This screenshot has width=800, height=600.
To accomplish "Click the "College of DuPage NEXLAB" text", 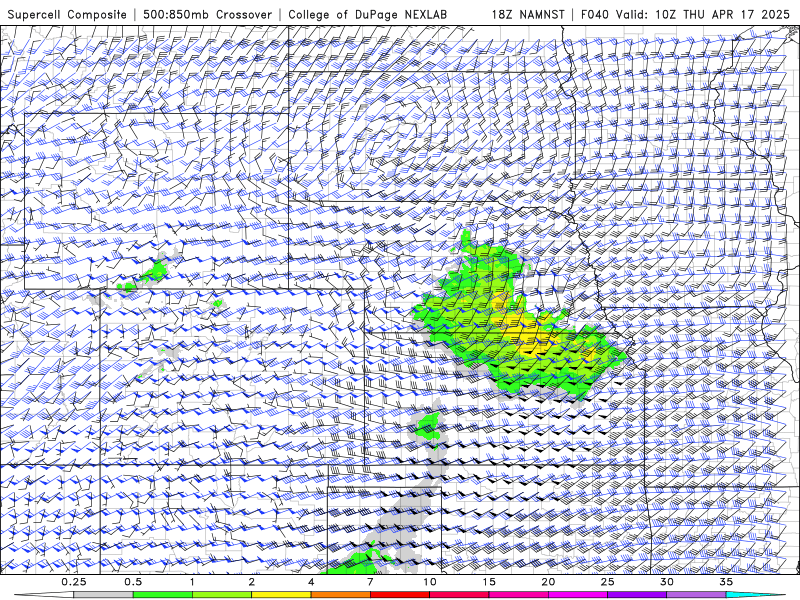I will coord(367,14).
